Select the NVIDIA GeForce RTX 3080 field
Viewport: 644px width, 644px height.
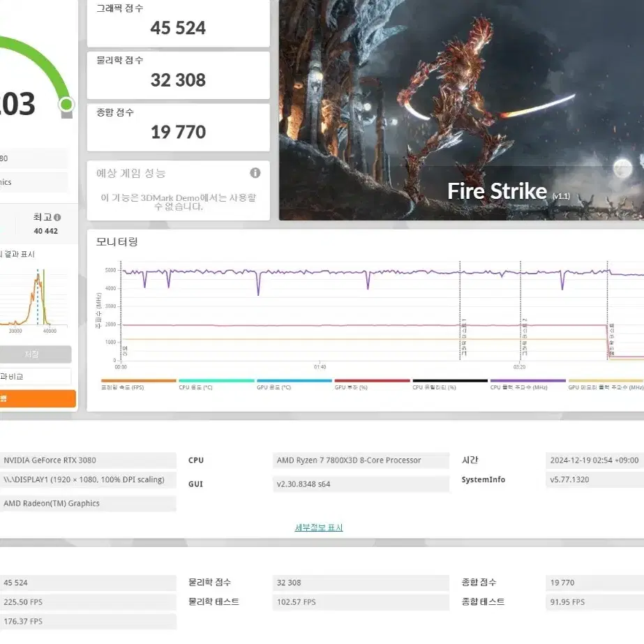click(88, 460)
